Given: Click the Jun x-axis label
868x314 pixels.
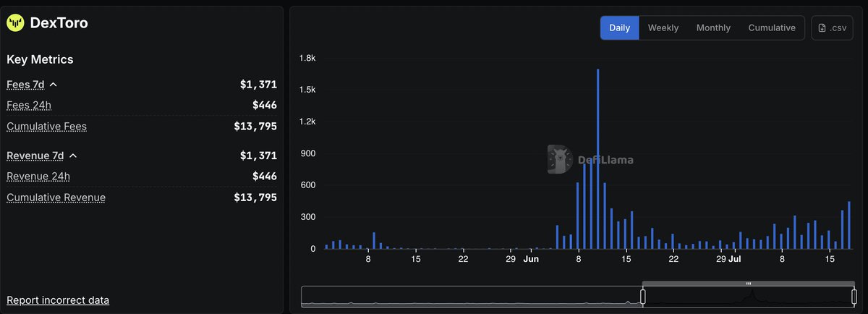Looking at the screenshot, I should (531, 258).
